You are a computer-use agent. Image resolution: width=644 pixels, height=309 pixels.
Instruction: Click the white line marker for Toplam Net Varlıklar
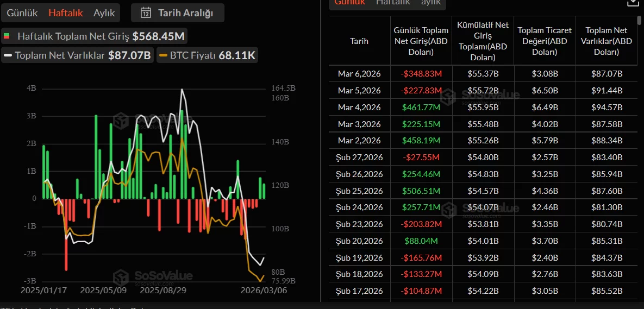click(8, 55)
